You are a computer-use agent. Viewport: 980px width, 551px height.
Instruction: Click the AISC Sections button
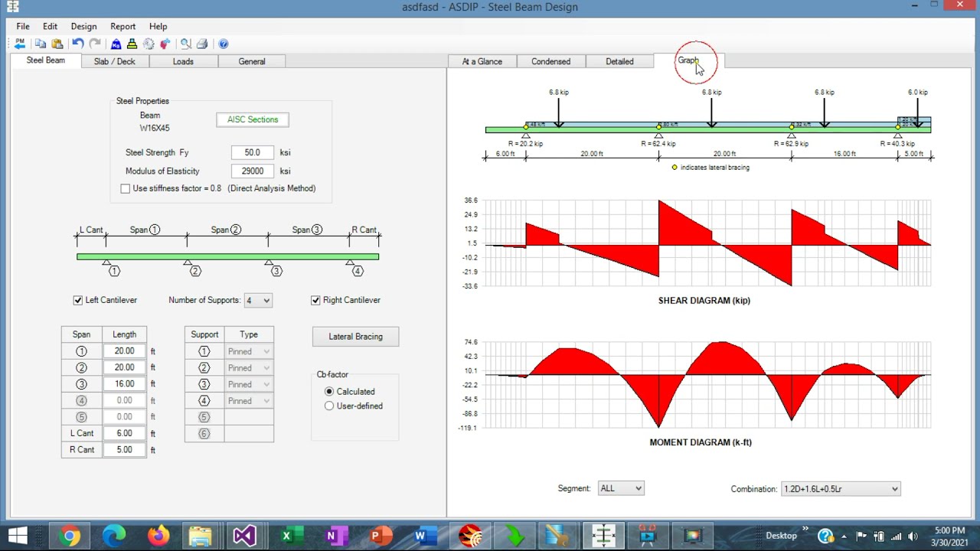(253, 119)
